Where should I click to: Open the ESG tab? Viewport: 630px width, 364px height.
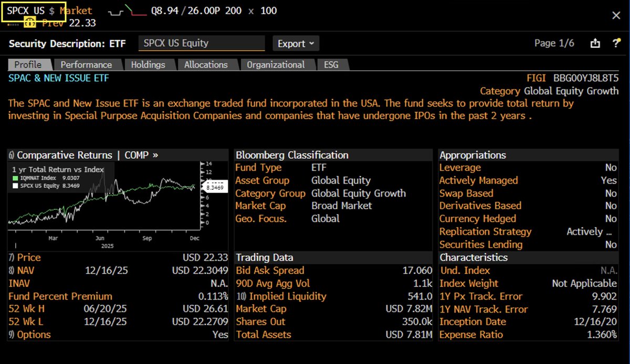pos(331,65)
